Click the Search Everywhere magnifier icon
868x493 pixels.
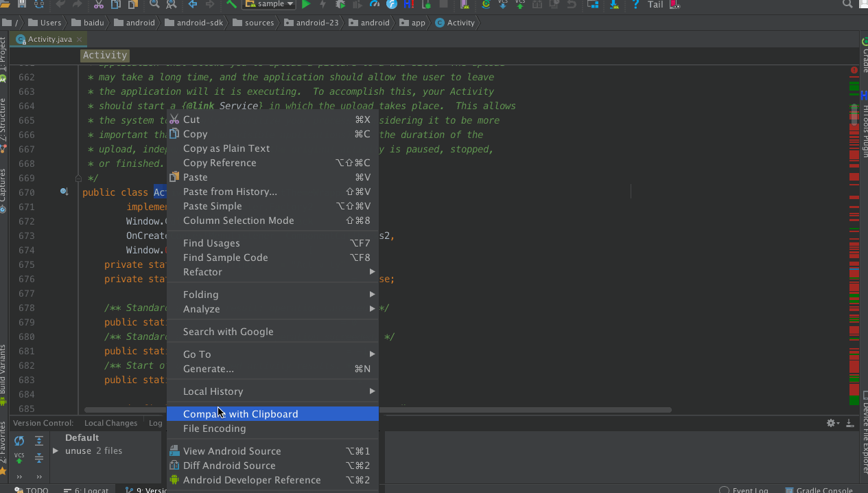pos(848,4)
